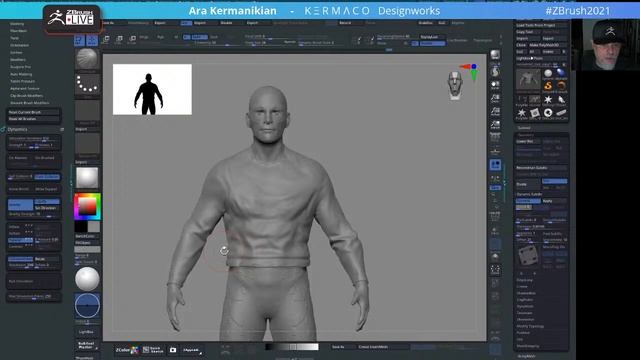Viewport: 640px width, 360px height.
Task: Expand the Alpha and Texture section
Action: [x=25, y=88]
